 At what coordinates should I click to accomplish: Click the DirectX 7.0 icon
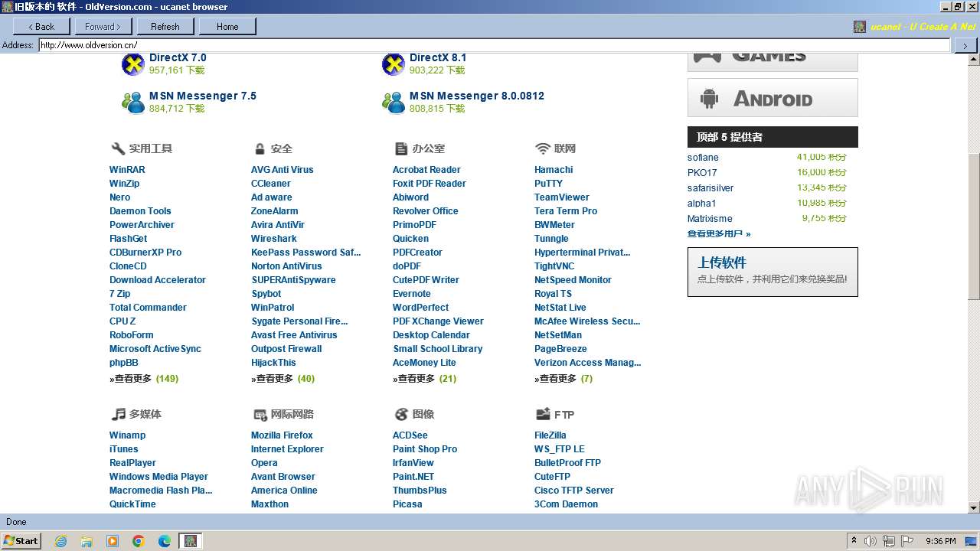tap(133, 64)
